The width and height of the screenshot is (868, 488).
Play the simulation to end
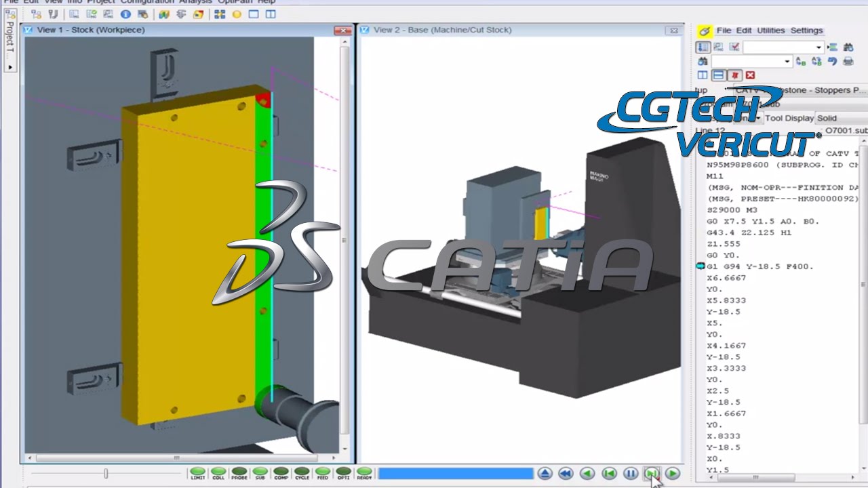pyautogui.click(x=673, y=474)
